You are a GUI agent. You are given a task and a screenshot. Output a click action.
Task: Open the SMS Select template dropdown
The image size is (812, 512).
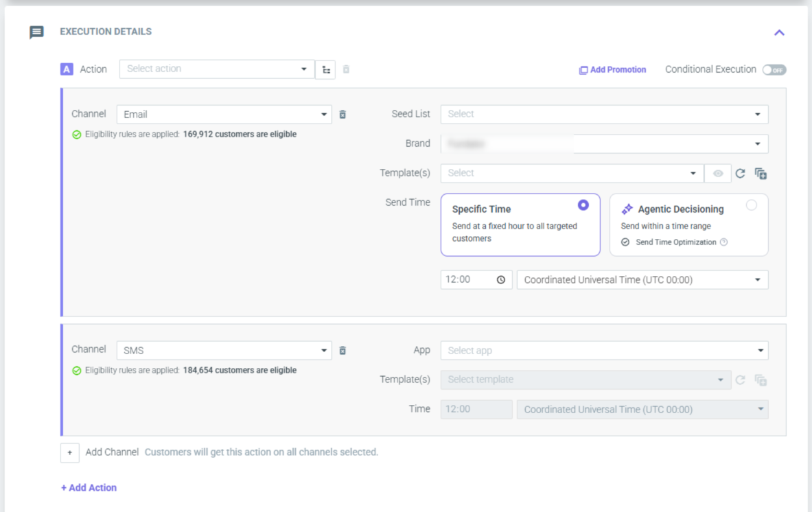click(x=585, y=380)
